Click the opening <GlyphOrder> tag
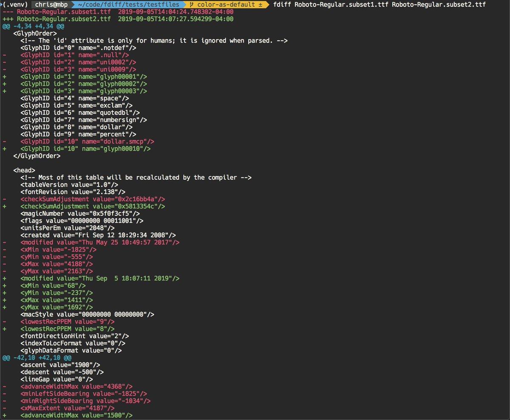This screenshot has height=420, width=510. point(35,34)
